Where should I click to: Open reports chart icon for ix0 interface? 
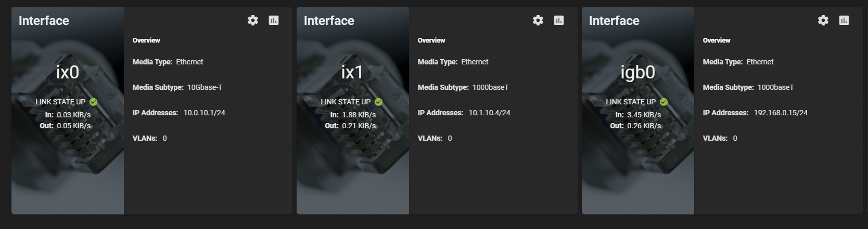click(274, 20)
